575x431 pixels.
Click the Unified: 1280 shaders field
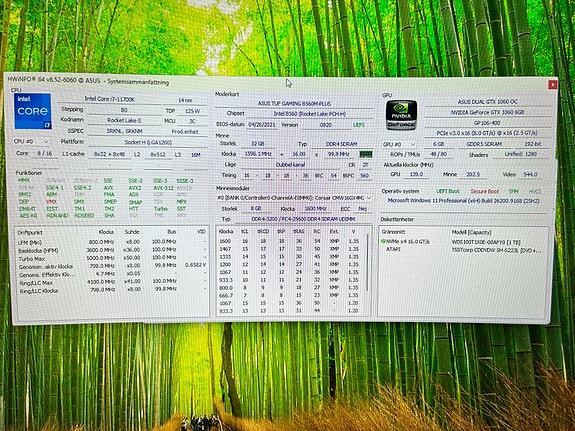(521, 154)
